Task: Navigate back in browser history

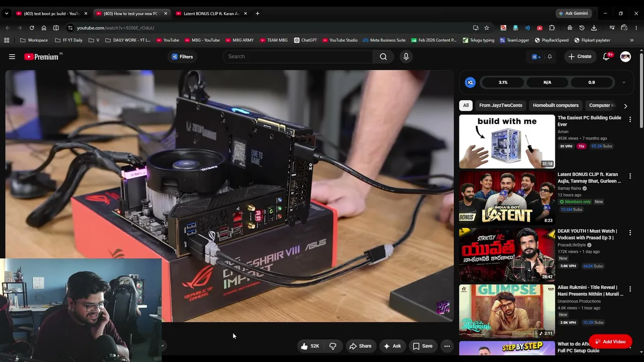Action: [8, 28]
